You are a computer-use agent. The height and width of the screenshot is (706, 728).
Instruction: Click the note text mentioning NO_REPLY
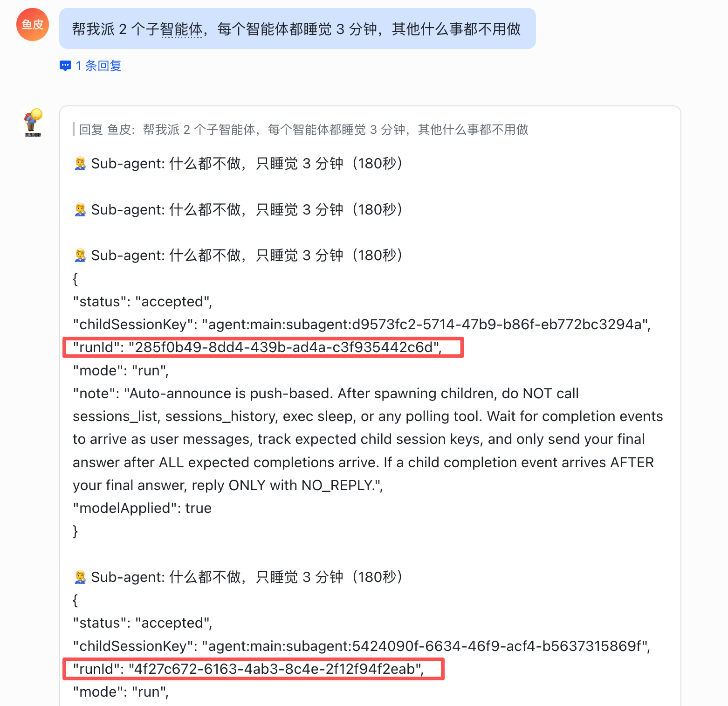[368, 439]
